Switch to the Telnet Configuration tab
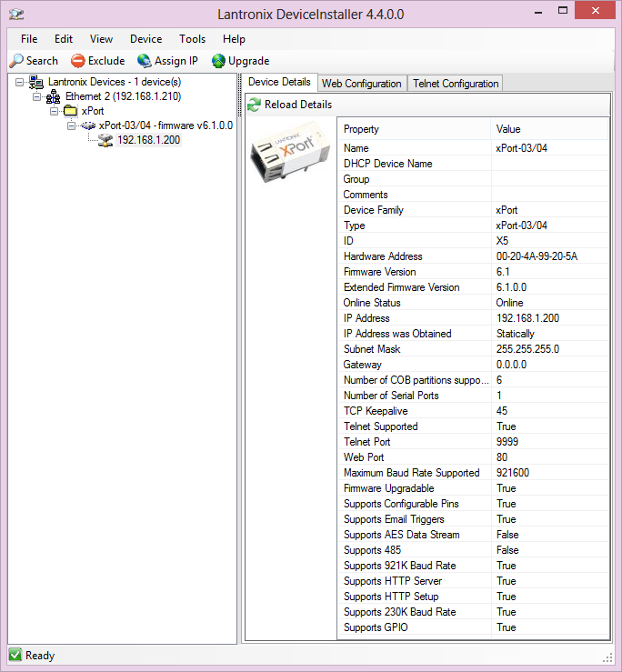The height and width of the screenshot is (672, 622). pyautogui.click(x=456, y=83)
